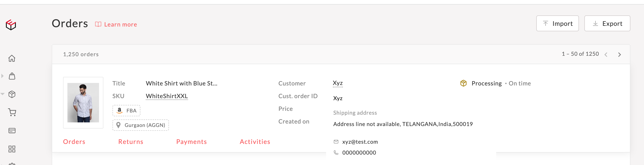Open the Activities tab
Image resolution: width=644 pixels, height=165 pixels.
coord(255,142)
